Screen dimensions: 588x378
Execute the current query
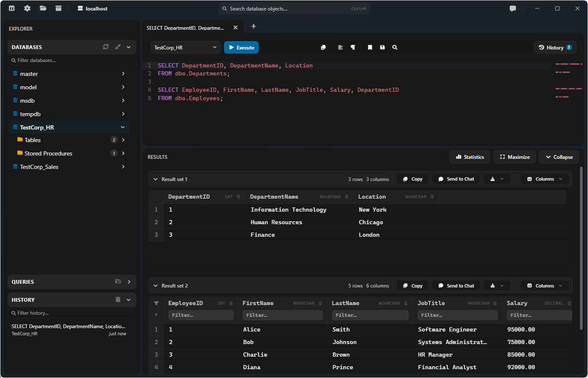241,47
